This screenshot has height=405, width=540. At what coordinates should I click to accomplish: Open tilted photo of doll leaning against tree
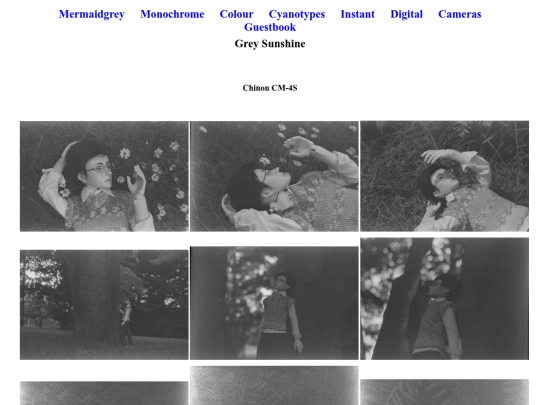[445, 299]
